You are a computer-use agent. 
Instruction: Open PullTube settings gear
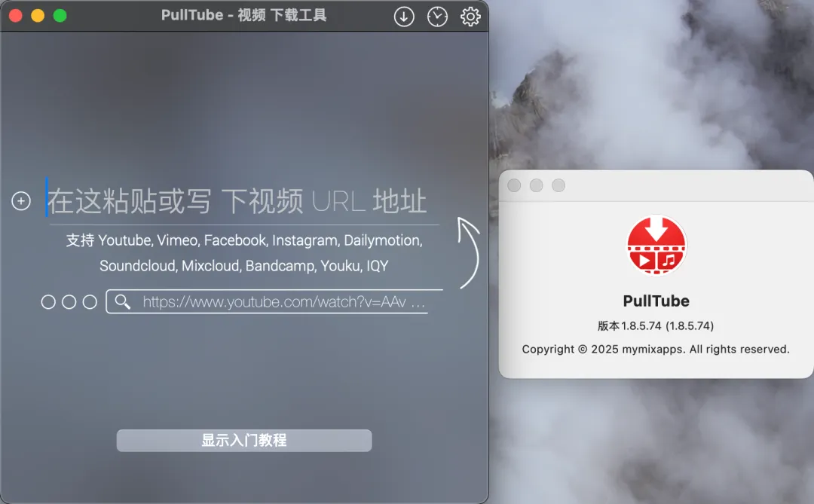[x=470, y=17]
